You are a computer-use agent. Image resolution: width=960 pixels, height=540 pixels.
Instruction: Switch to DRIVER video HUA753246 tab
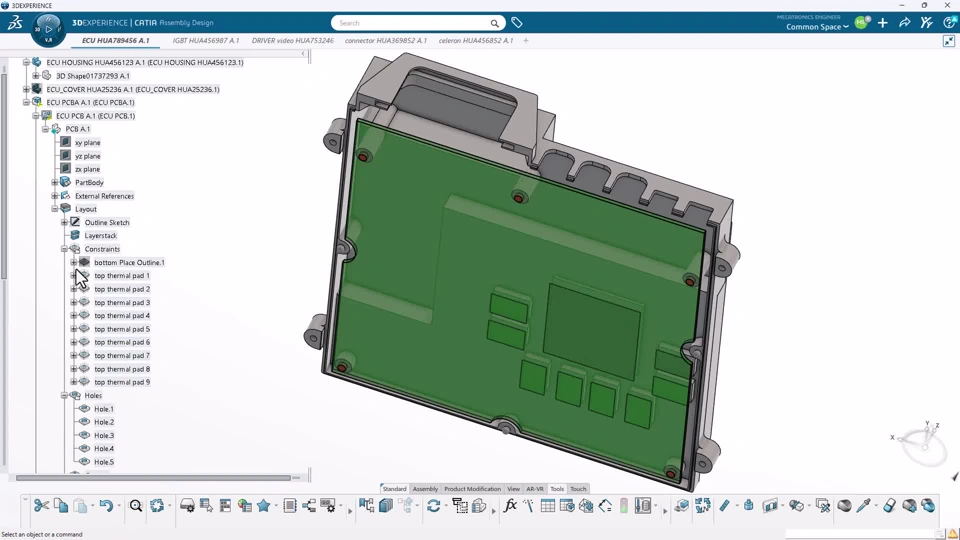tap(293, 40)
